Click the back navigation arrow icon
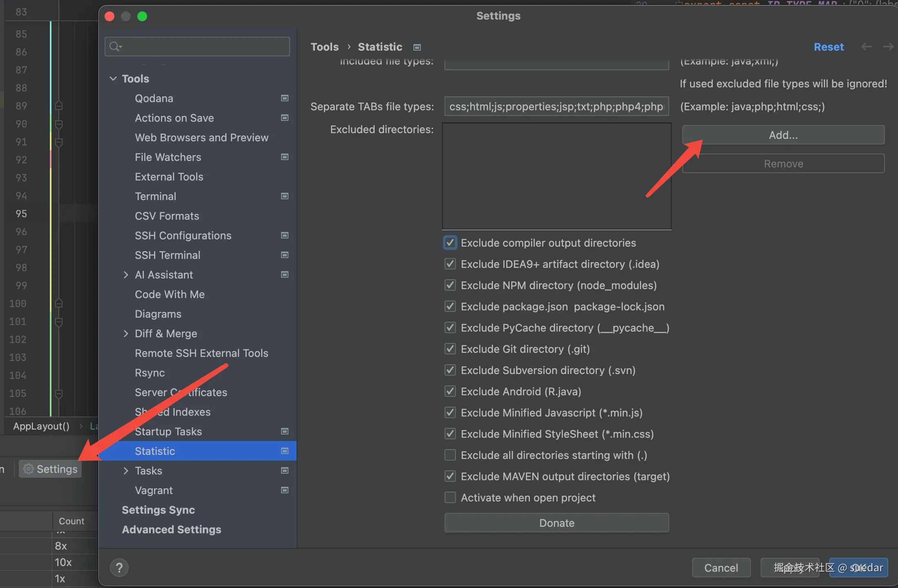The height and width of the screenshot is (588, 898). tap(866, 47)
